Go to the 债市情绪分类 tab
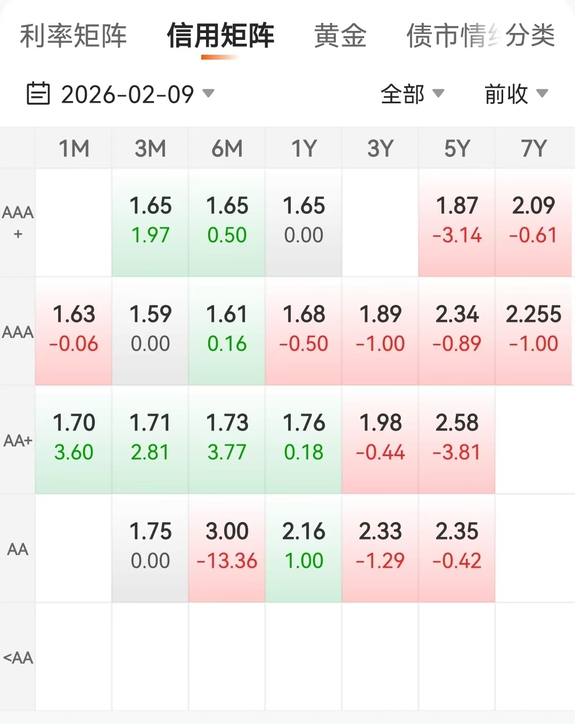This screenshot has width=575, height=728. coord(480,36)
